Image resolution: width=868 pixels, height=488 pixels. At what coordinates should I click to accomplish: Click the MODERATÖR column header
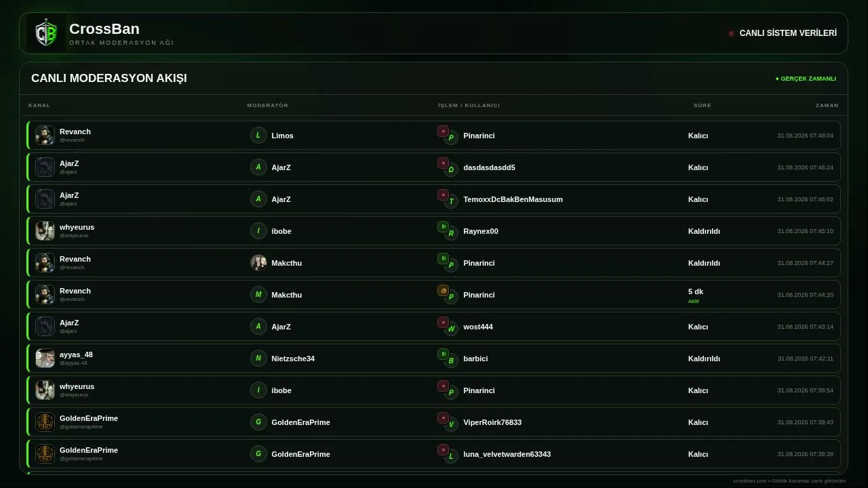tap(267, 105)
